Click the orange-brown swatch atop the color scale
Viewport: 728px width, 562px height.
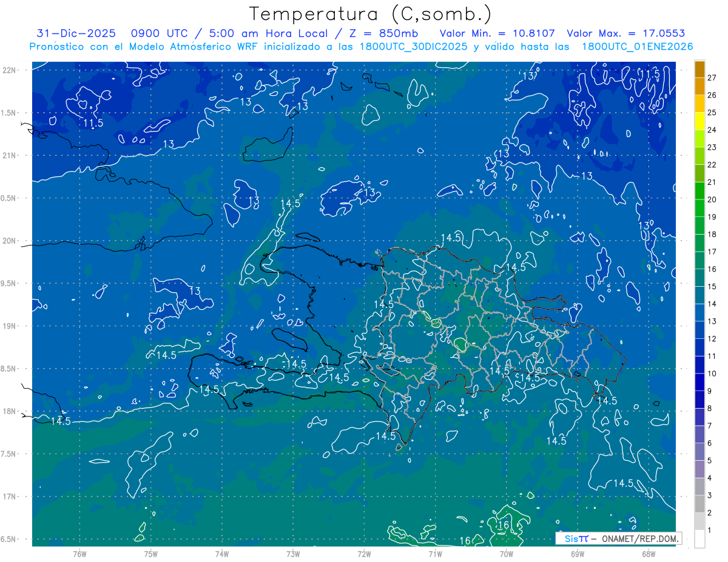[699, 69]
